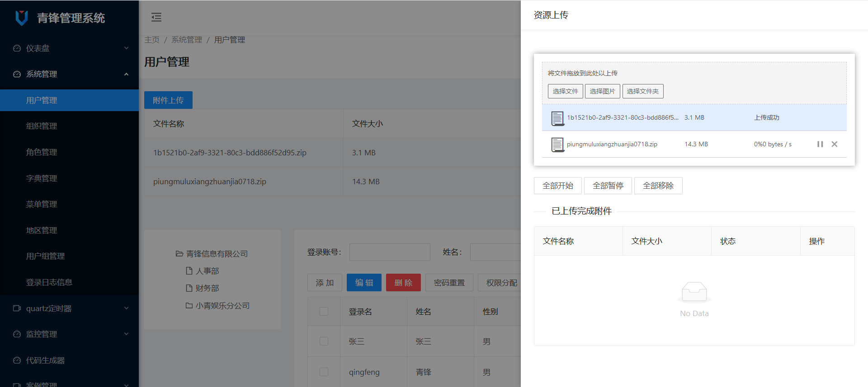Click the 代码生成器 sidebar icon
The image size is (868, 387).
pos(17,360)
